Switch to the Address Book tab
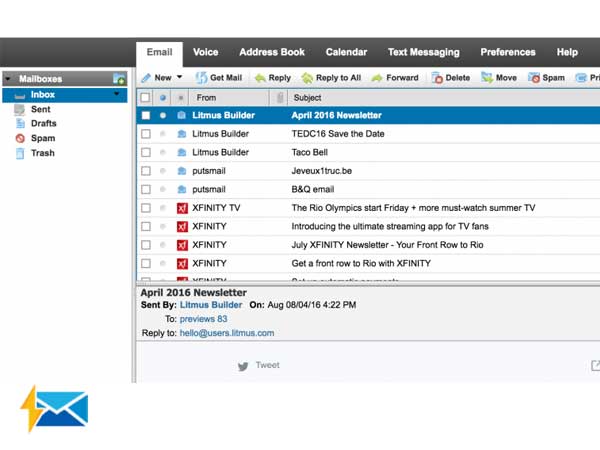Image resolution: width=600 pixels, height=450 pixels. [x=272, y=52]
